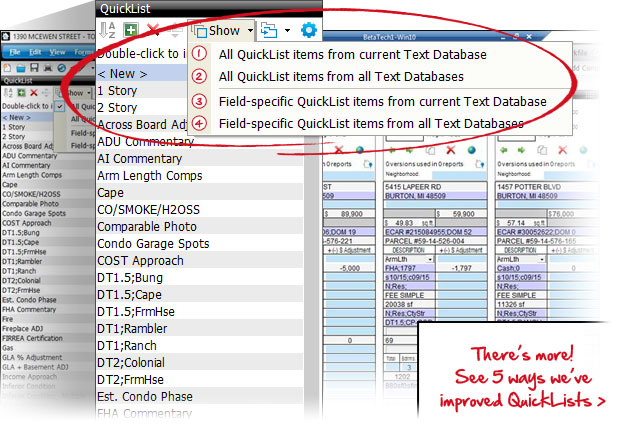
Task: Click versions document icon in 5415 Lapeer column
Action: click(479, 164)
